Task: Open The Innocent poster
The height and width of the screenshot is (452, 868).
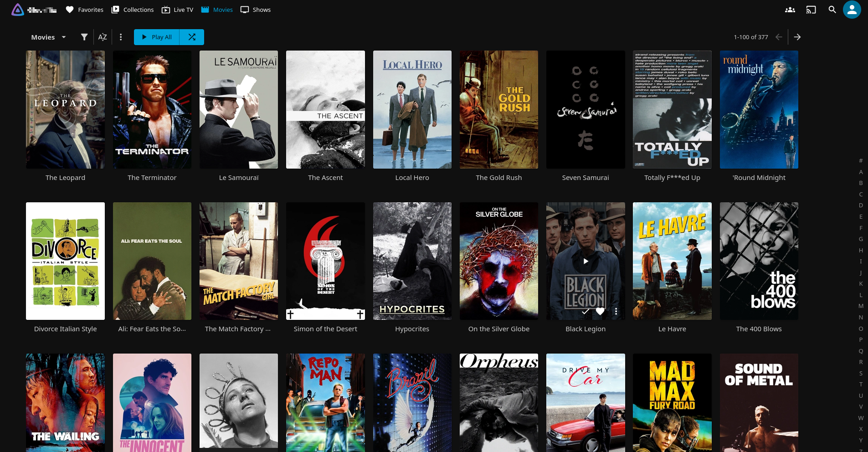Action: coord(152,403)
